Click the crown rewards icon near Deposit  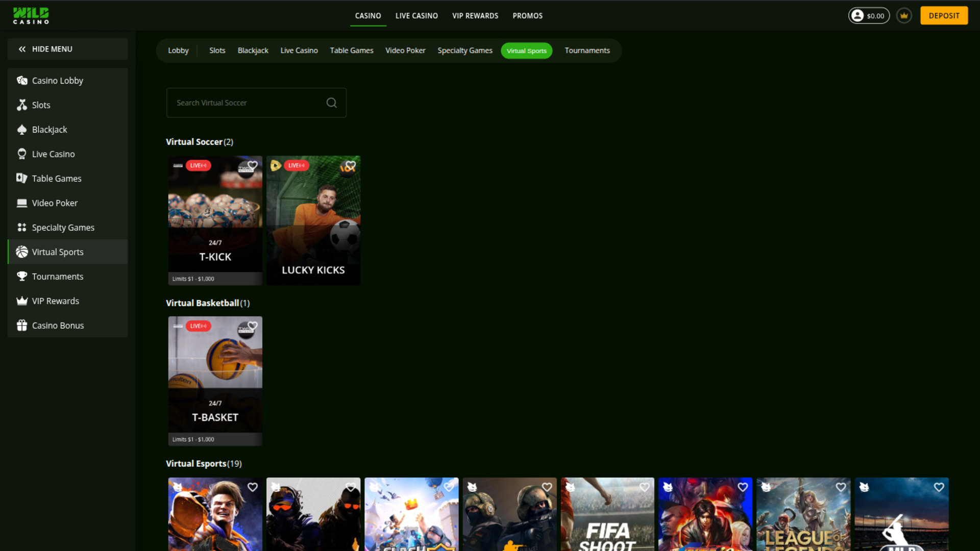pos(903,15)
